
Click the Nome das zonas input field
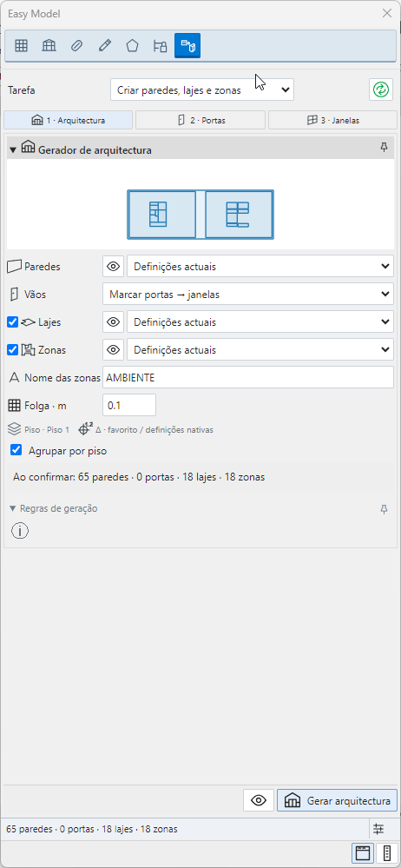[x=248, y=378]
